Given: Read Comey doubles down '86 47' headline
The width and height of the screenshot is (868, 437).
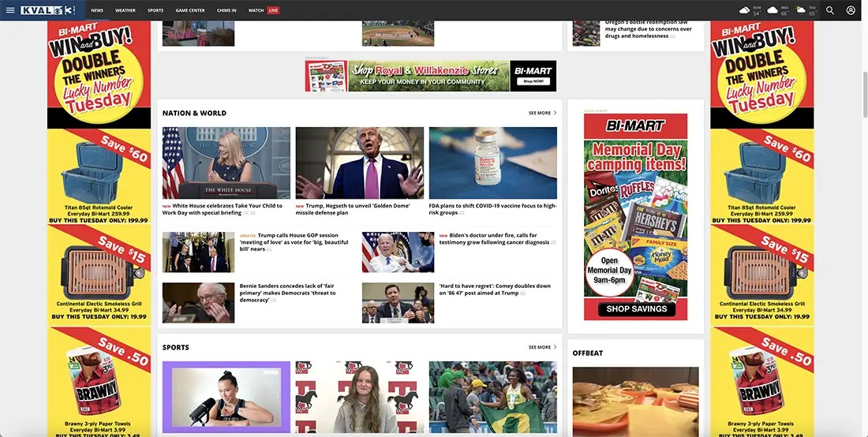Looking at the screenshot, I should pyautogui.click(x=495, y=289).
